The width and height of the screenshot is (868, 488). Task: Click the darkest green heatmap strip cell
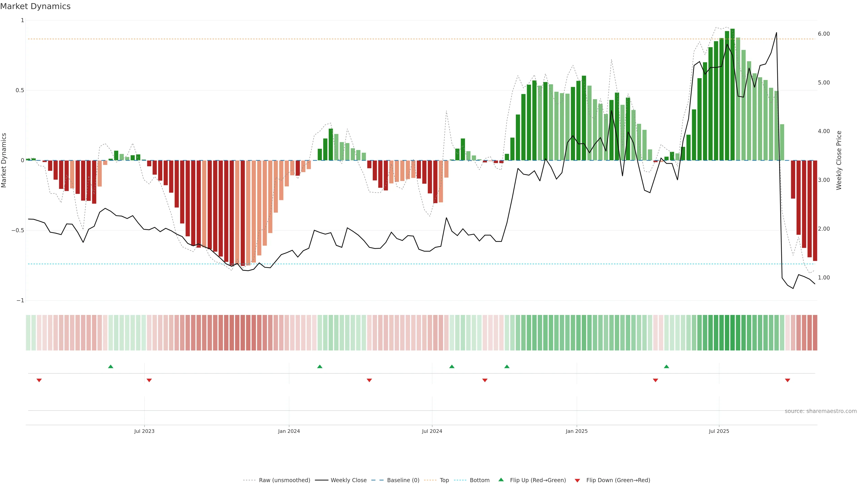733,333
